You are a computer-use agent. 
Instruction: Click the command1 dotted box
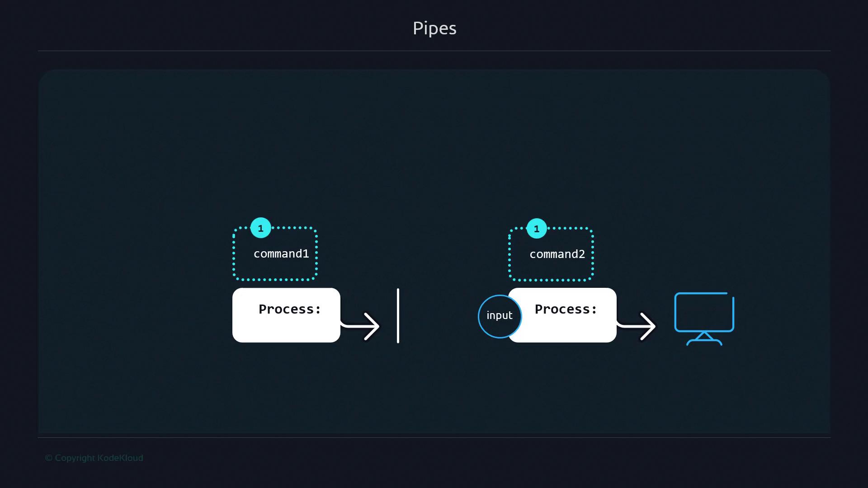[275, 270]
